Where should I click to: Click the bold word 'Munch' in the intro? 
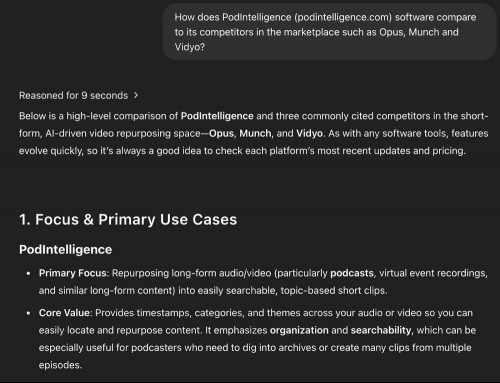[255, 134]
